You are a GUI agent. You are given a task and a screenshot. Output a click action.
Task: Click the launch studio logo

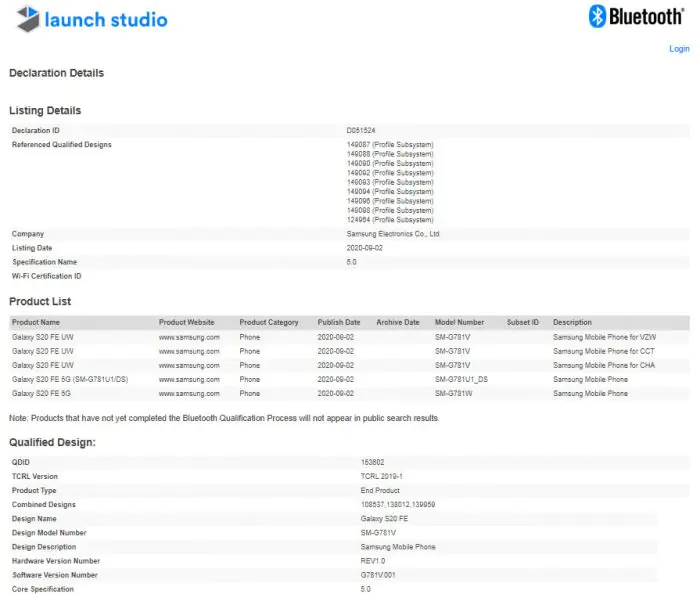[x=92, y=19]
